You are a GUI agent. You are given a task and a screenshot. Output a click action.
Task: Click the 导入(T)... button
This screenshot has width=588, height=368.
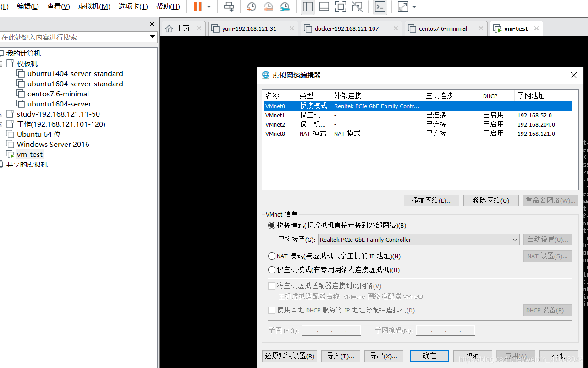pyautogui.click(x=341, y=356)
